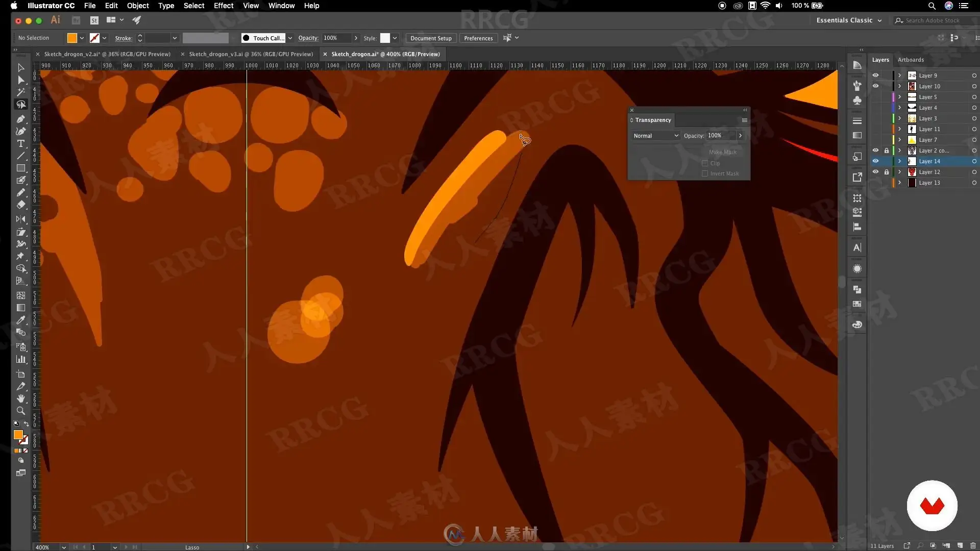Toggle visibility of Layer 9
Viewport: 980px width, 551px height.
(x=875, y=76)
